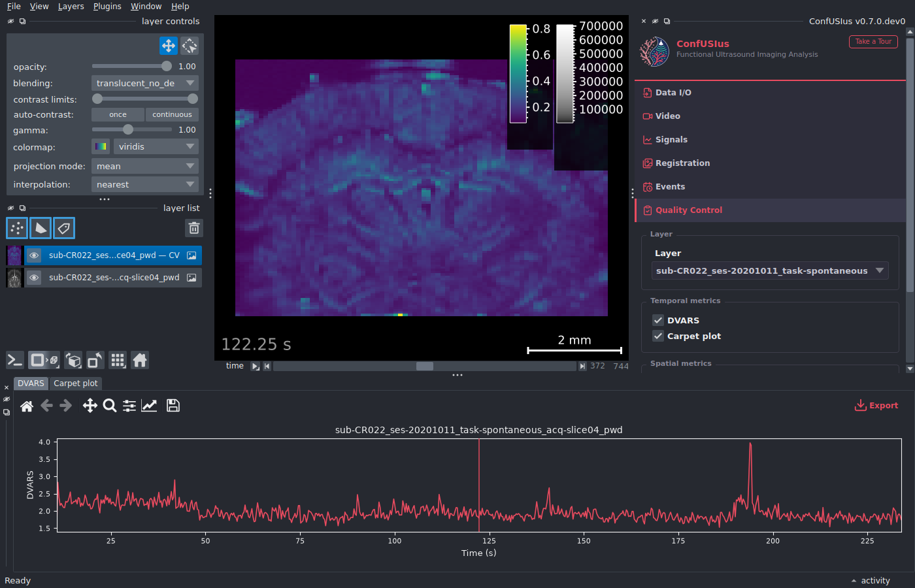915x588 pixels.
Task: Open the colormap viridis dropdown
Action: point(156,147)
